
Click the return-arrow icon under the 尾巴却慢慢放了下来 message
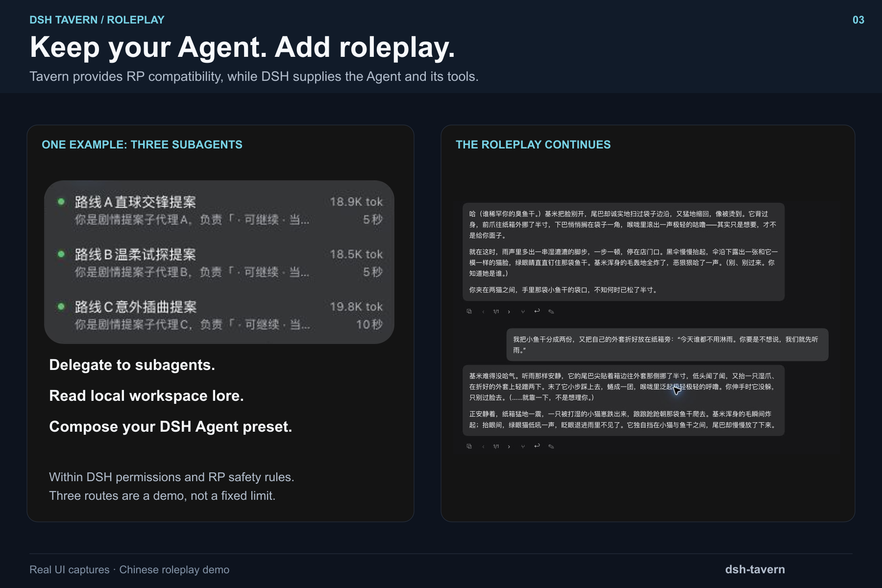click(537, 446)
